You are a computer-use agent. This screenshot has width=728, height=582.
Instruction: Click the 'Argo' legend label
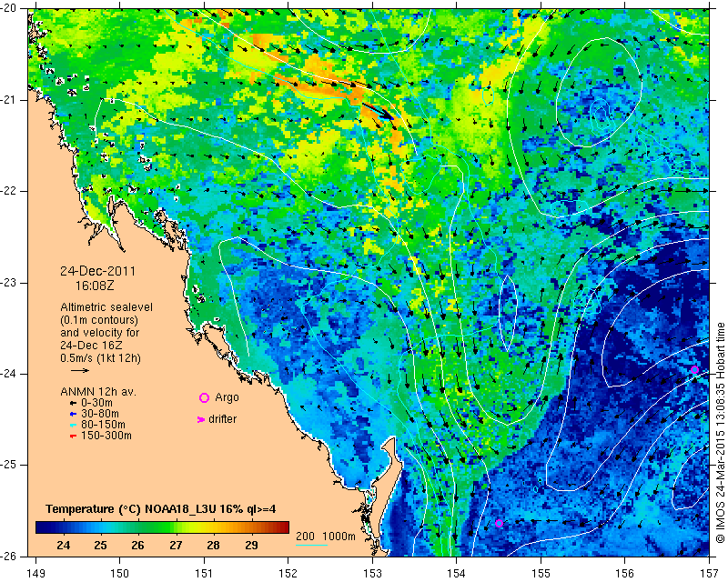[x=227, y=397]
